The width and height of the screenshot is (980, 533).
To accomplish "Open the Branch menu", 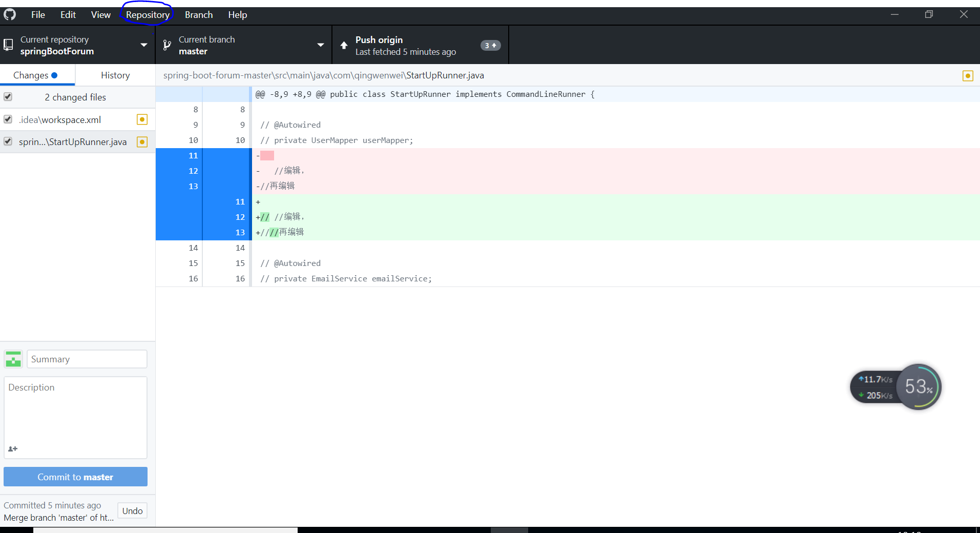I will (x=199, y=15).
